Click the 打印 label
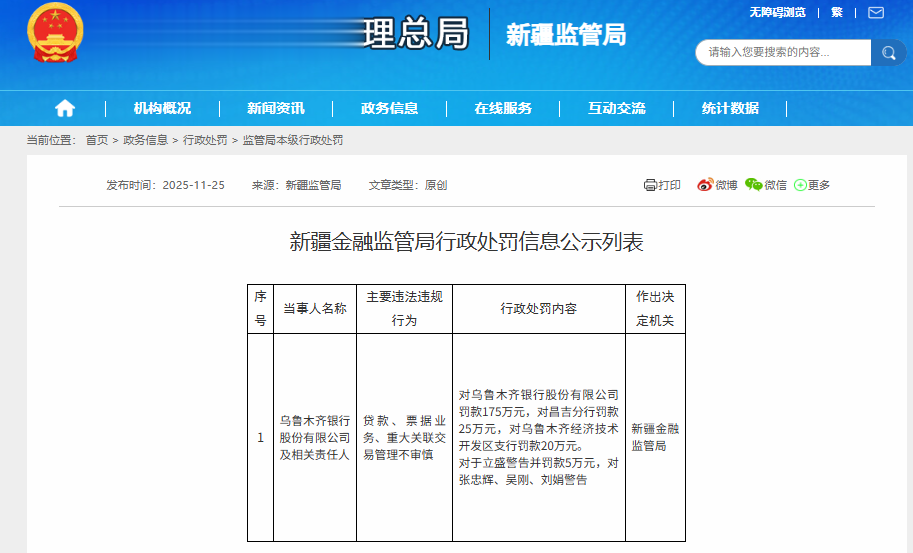Screen dimensions: 913x553 point(669,185)
